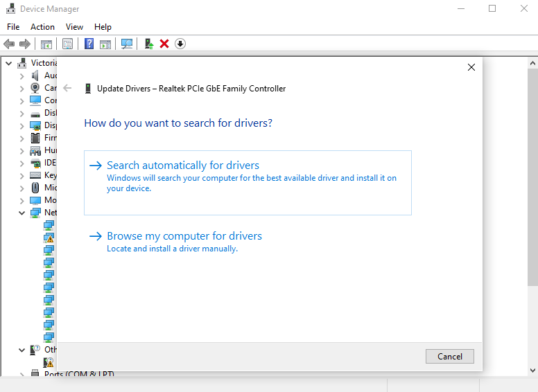Select the network adapter with warning triangle
Screen dimensions: 538x392
49,238
